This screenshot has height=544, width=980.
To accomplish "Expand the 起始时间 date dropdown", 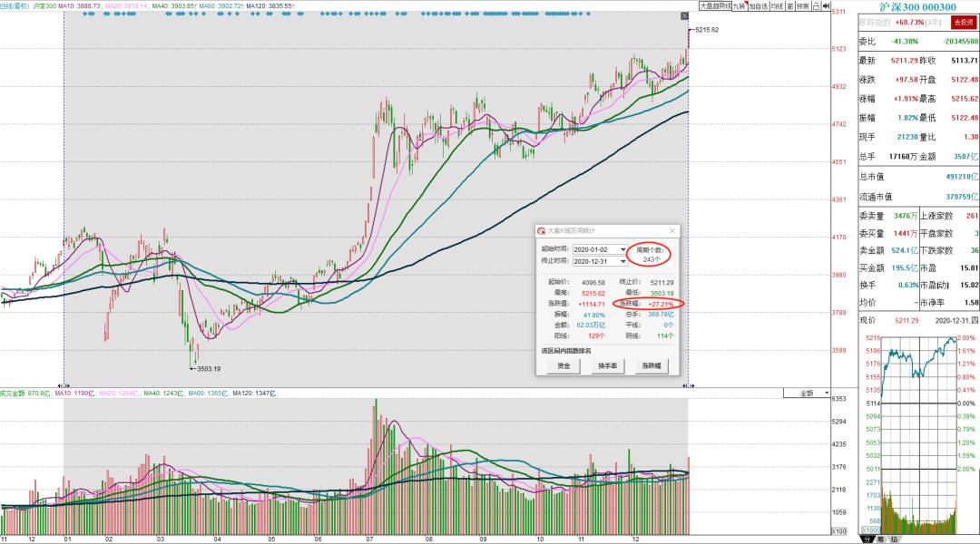I will pyautogui.click(x=622, y=249).
